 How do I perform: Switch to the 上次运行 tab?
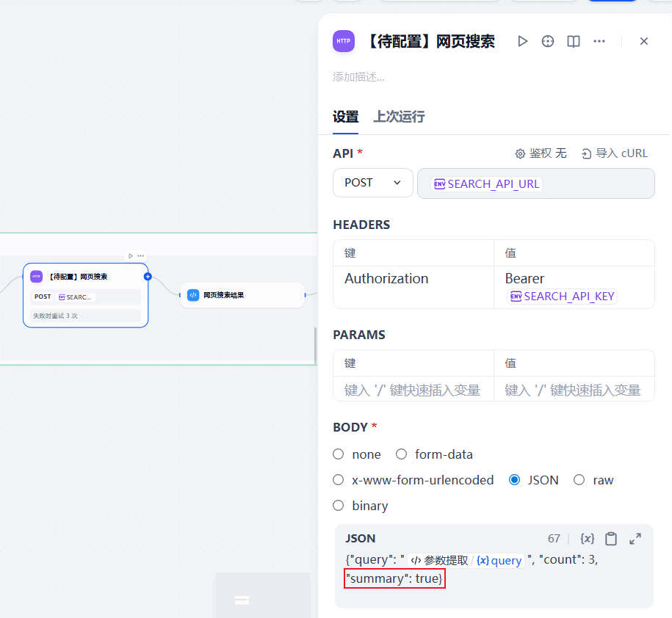tap(399, 117)
